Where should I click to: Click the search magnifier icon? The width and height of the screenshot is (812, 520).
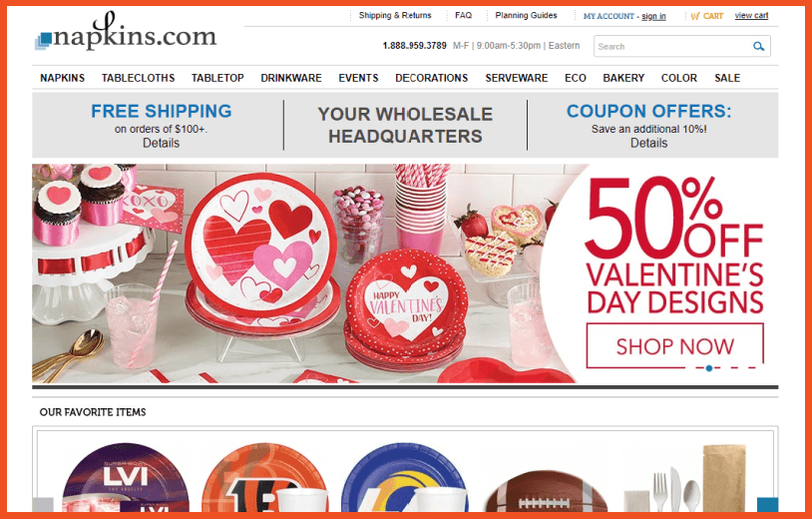759,47
